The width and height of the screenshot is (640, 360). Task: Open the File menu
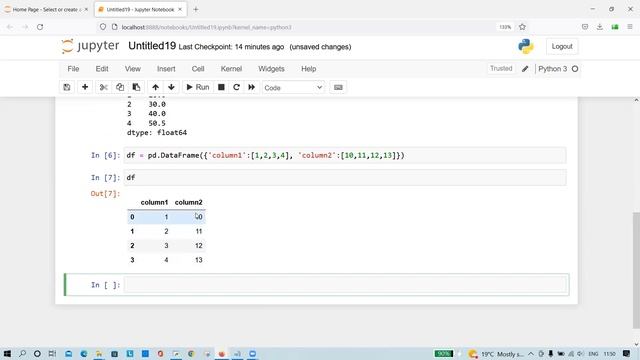73,69
